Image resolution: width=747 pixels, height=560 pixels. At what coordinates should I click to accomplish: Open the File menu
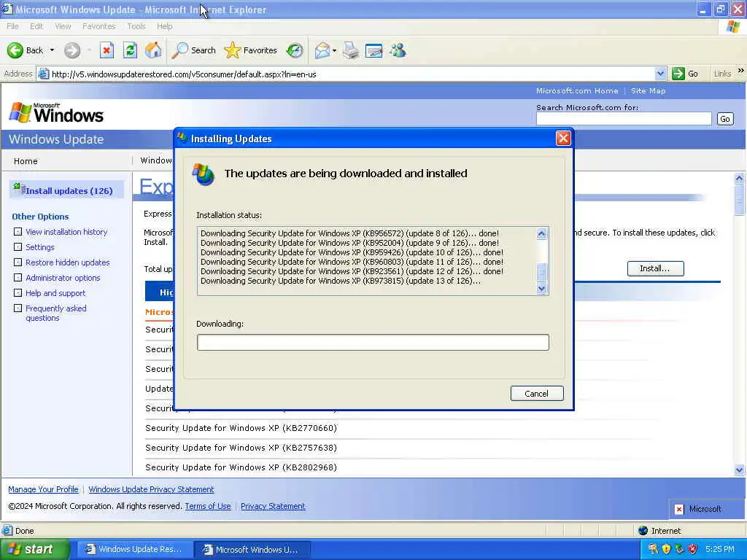pos(13,26)
